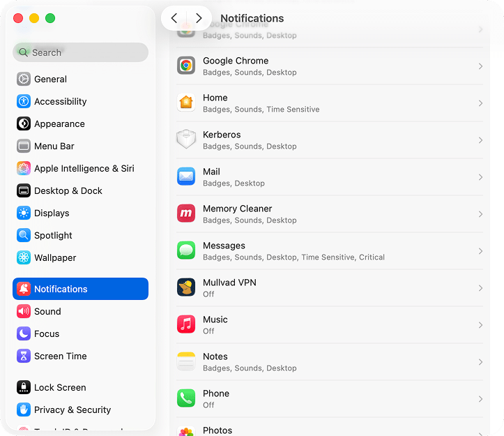Click the Home app icon
Viewport: 504px width, 436px height.
tap(186, 103)
